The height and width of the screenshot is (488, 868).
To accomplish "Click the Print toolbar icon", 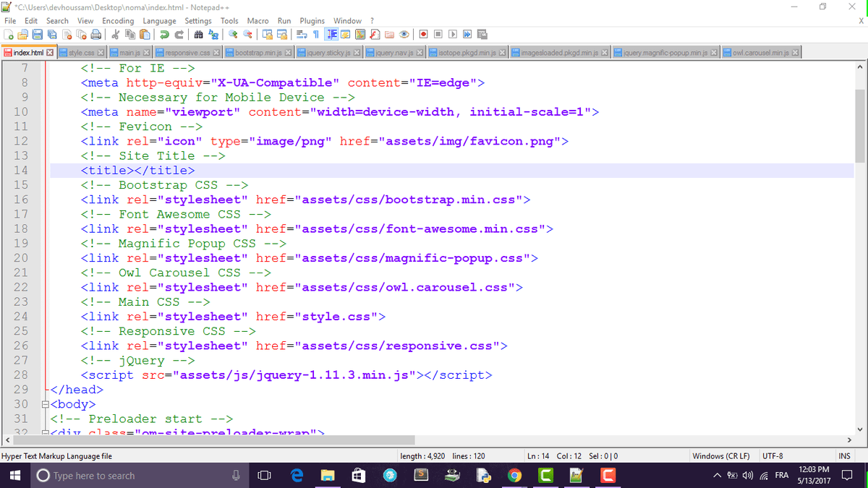I will [96, 34].
